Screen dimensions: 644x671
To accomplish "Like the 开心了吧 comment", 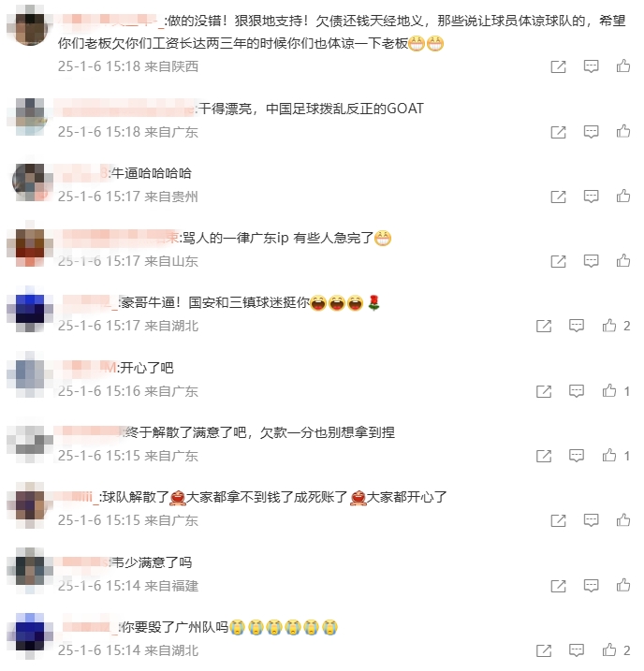I will click(609, 390).
